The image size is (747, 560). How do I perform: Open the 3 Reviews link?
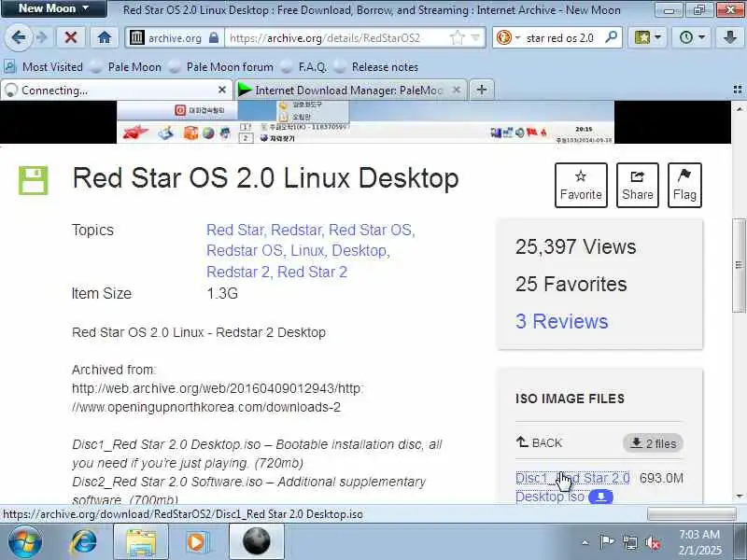(x=562, y=321)
